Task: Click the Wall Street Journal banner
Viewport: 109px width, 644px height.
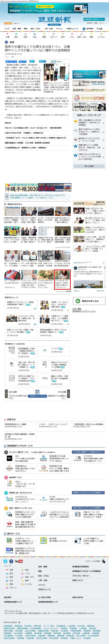Action: (x=89, y=83)
